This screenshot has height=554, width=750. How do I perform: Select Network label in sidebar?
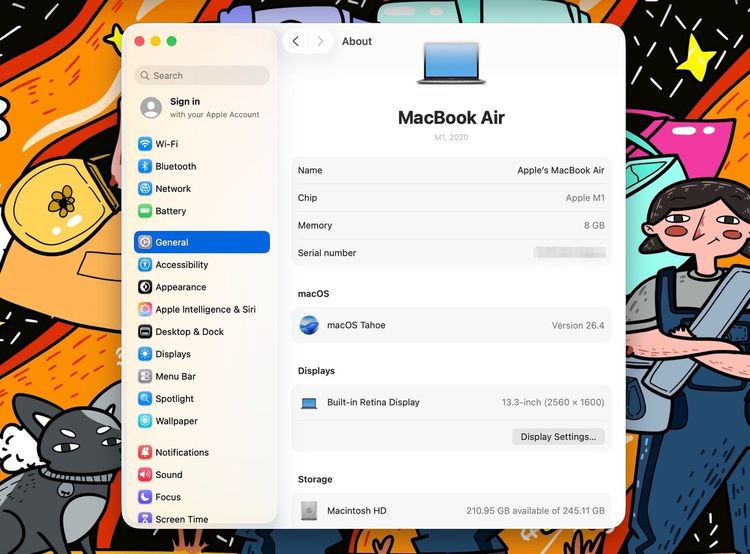pos(173,189)
